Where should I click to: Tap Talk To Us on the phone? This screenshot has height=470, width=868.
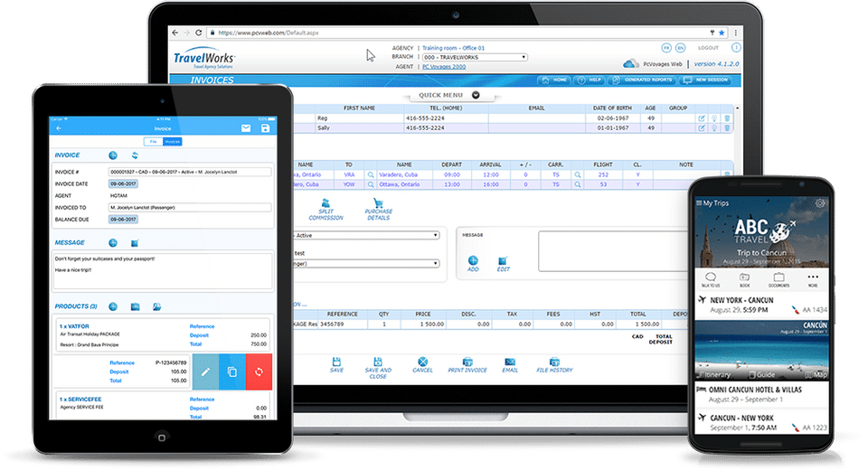[711, 279]
